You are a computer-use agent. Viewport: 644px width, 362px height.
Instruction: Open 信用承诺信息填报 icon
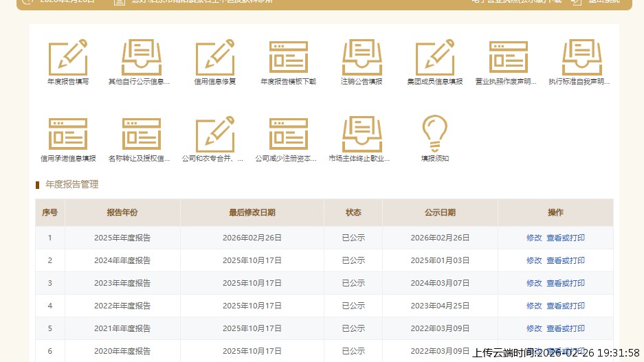click(x=67, y=135)
